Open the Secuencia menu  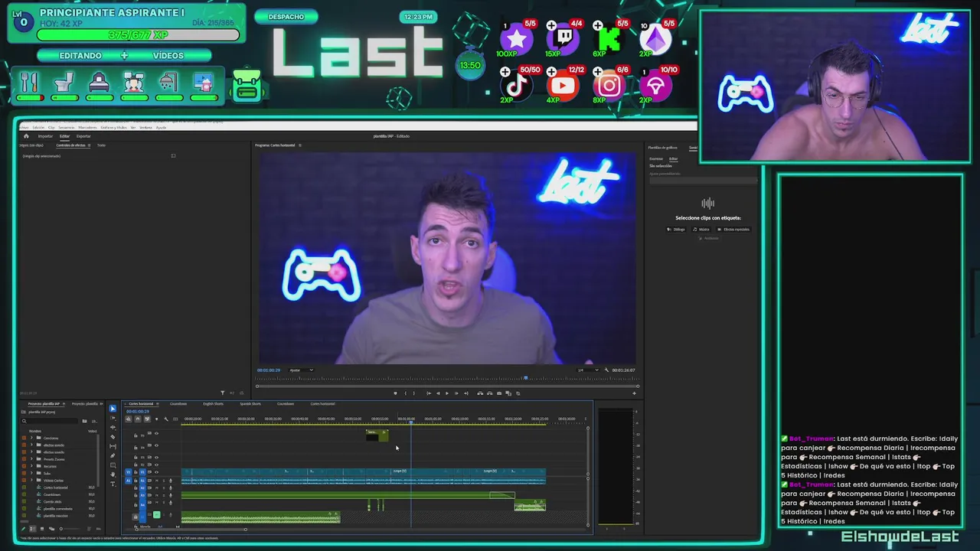click(67, 127)
